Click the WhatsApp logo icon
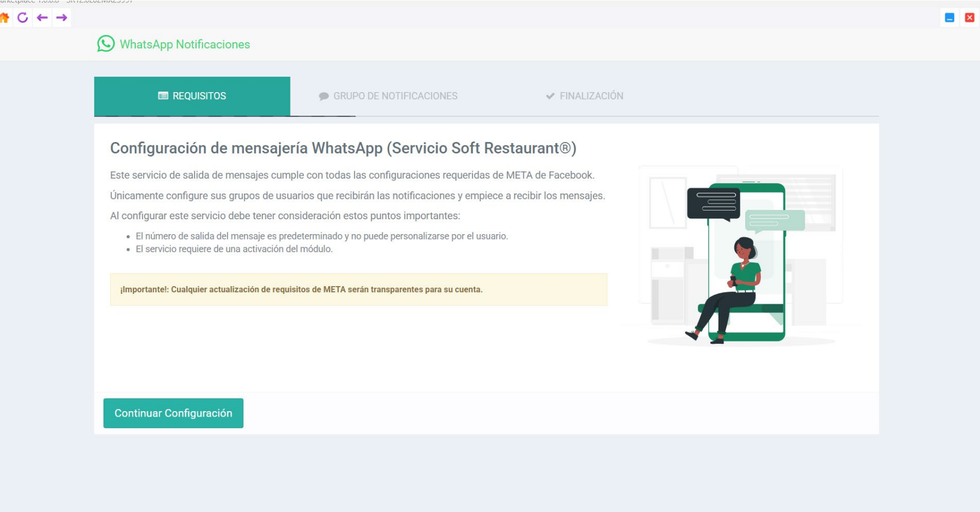980x512 pixels. tap(106, 44)
